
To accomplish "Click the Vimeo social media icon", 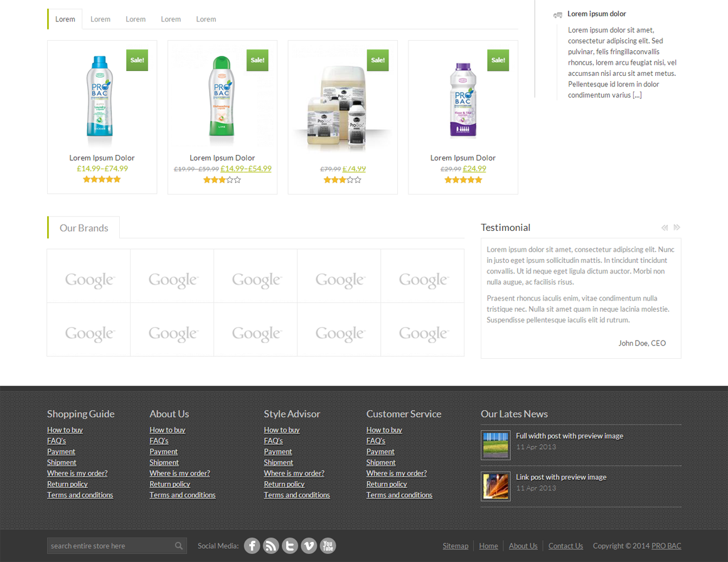I will tap(309, 546).
